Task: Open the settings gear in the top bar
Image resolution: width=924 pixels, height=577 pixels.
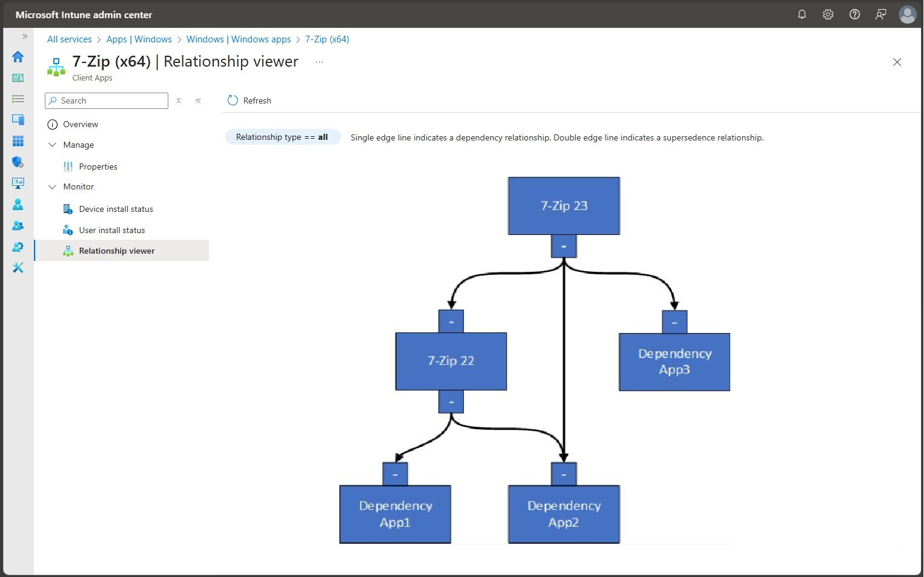Action: point(828,14)
